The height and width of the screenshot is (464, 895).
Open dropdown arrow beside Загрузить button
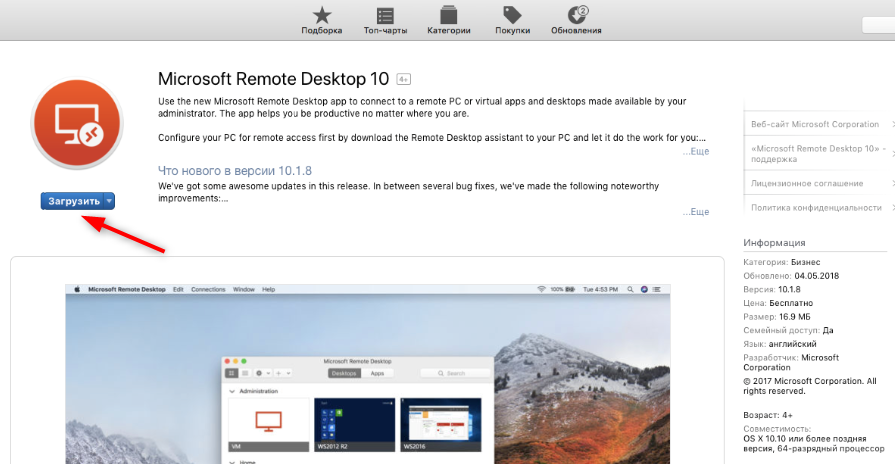(110, 201)
